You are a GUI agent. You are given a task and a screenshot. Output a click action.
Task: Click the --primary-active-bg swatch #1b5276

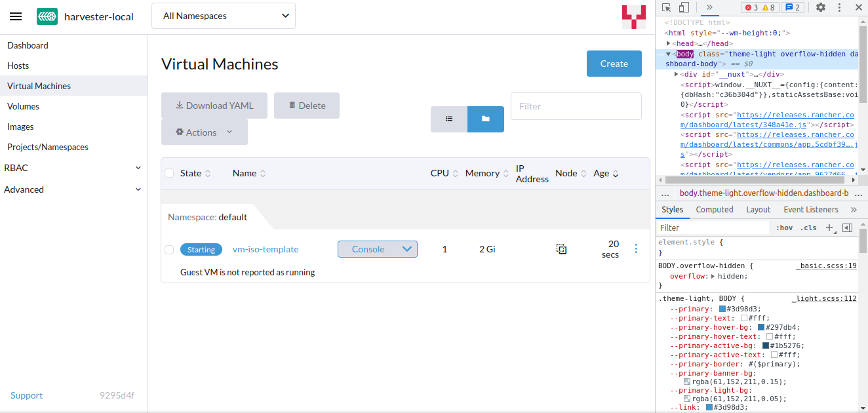tap(766, 345)
